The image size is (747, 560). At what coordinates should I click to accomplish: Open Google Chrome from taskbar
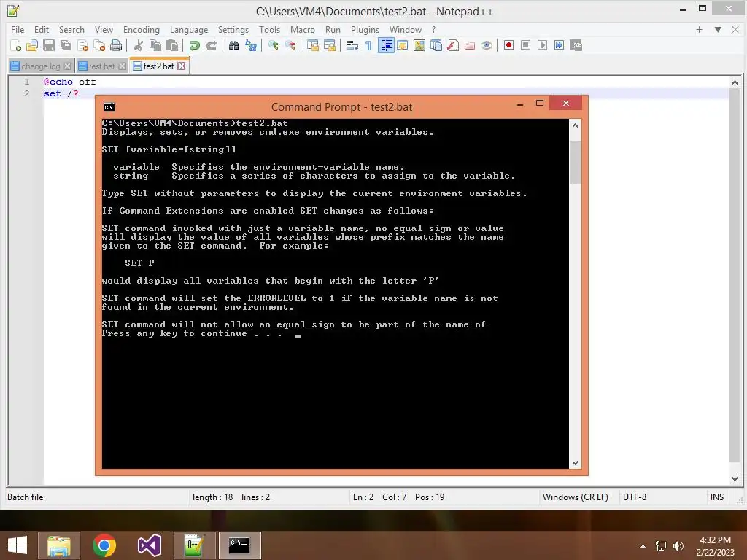tap(104, 545)
